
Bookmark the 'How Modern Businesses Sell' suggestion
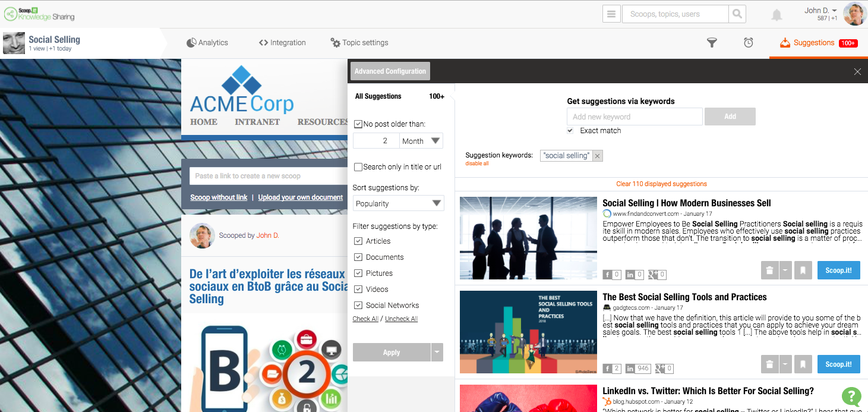coord(803,271)
